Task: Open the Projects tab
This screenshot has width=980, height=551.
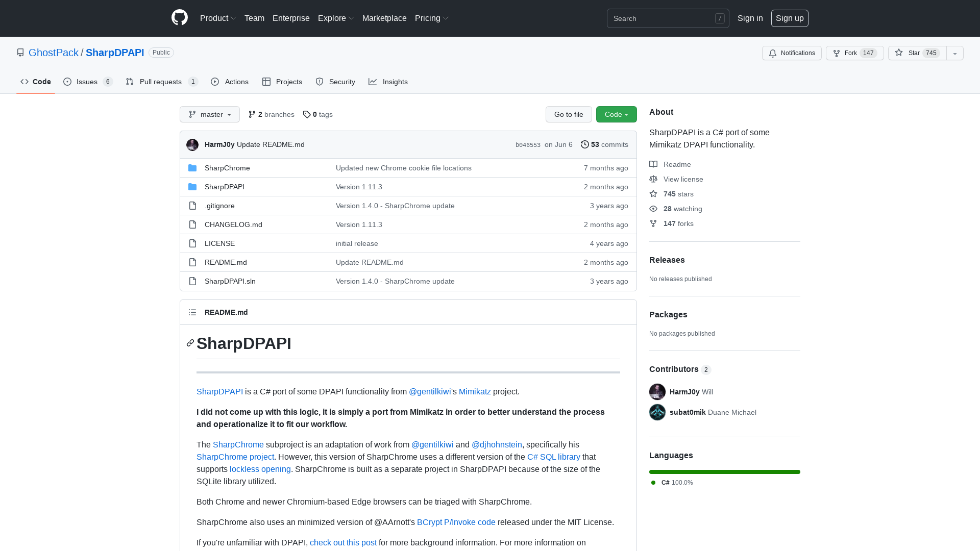Action: 282,82
